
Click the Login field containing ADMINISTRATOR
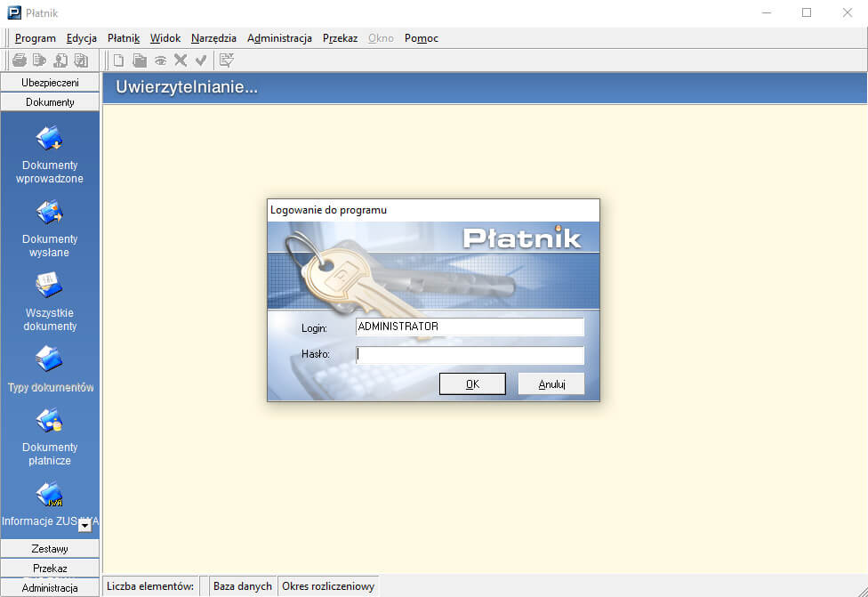point(470,327)
